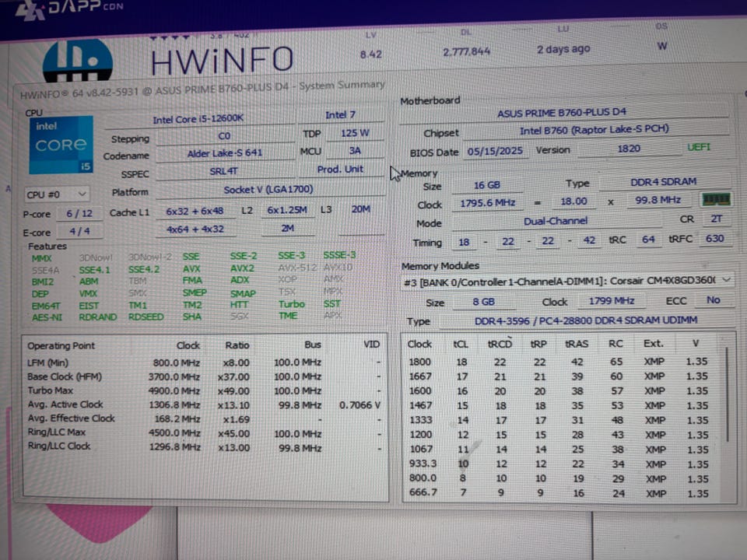Click the motherboard name 'ASUS PRIME B760-PLUS D4'
The width and height of the screenshot is (747, 560).
[x=562, y=113]
